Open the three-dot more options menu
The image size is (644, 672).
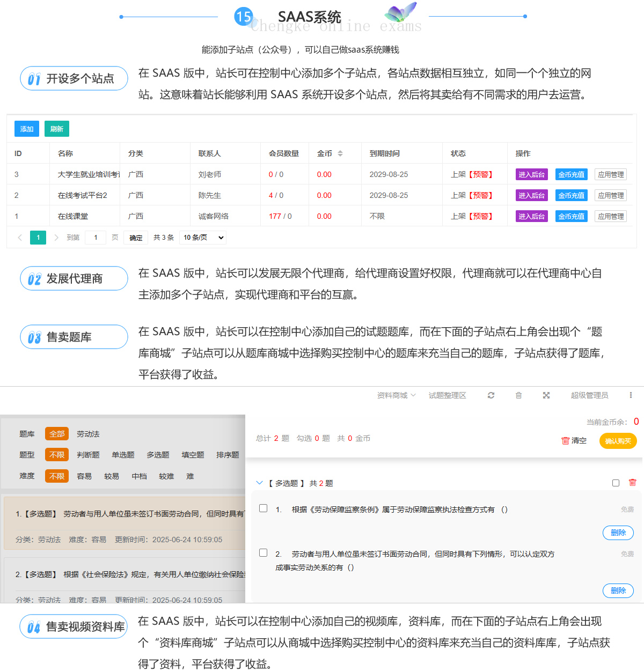631,395
